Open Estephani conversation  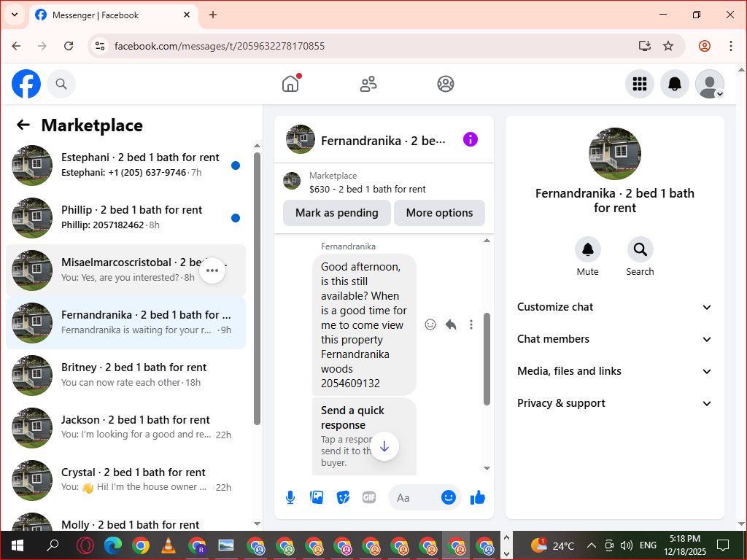(x=125, y=166)
